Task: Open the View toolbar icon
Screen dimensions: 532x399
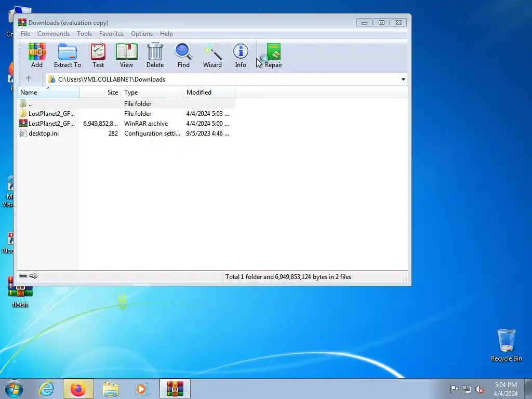Action: click(x=126, y=55)
